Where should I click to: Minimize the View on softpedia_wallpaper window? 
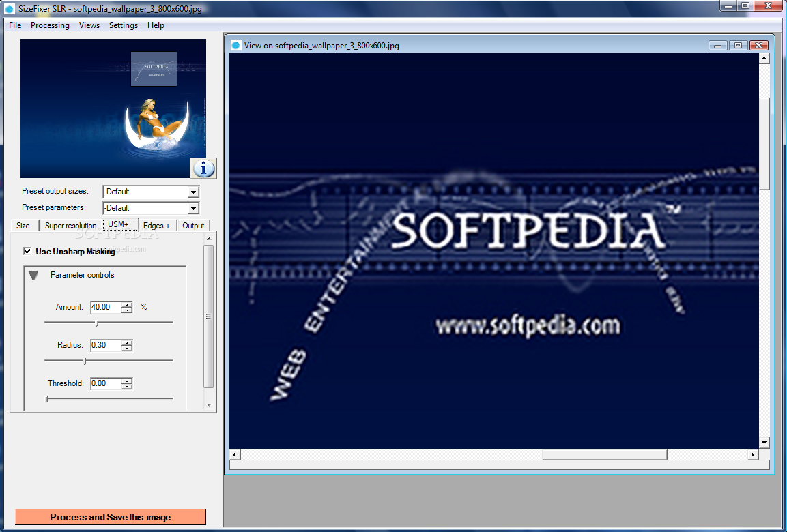[718, 46]
